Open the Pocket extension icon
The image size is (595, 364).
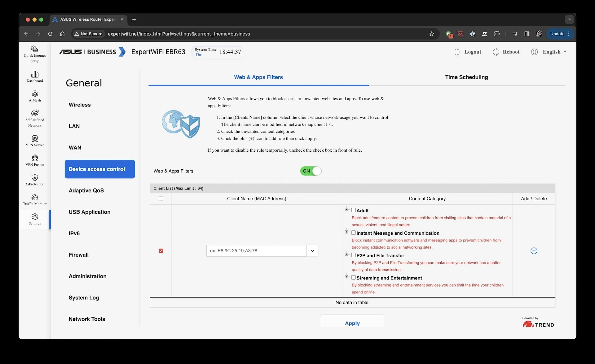pyautogui.click(x=461, y=34)
